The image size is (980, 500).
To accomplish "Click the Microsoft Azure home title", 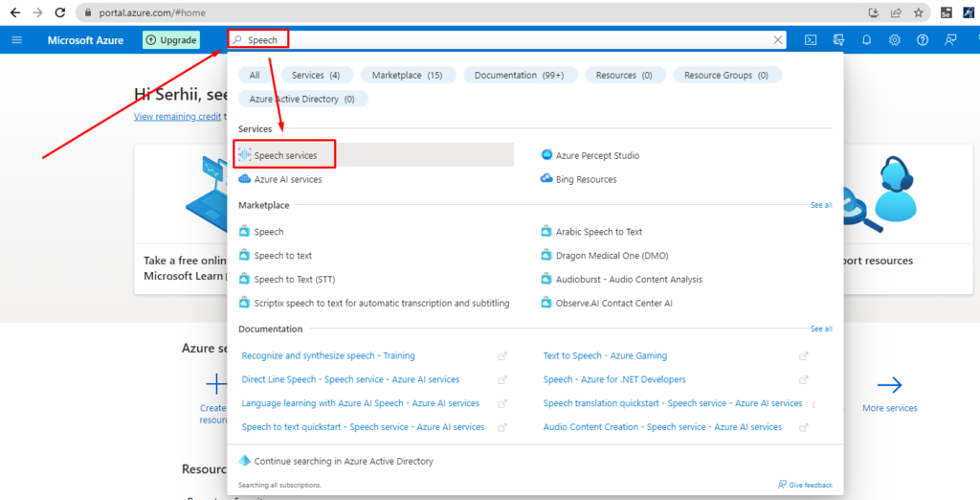I will (85, 40).
